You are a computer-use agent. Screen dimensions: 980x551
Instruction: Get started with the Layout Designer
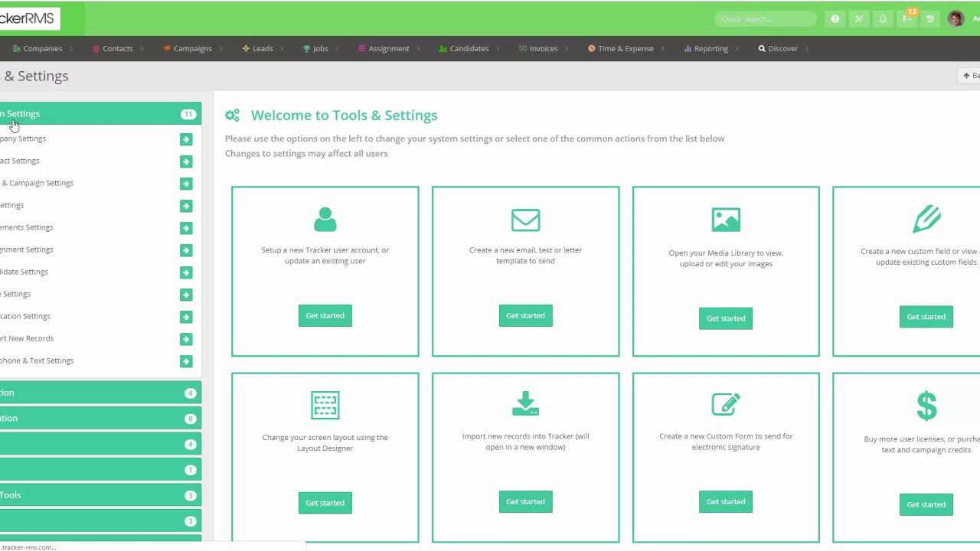tap(325, 503)
